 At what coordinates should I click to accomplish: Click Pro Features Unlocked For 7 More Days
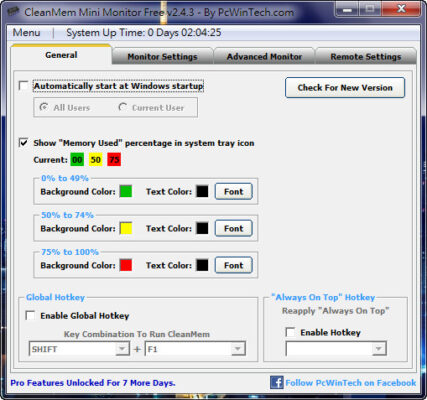[93, 383]
